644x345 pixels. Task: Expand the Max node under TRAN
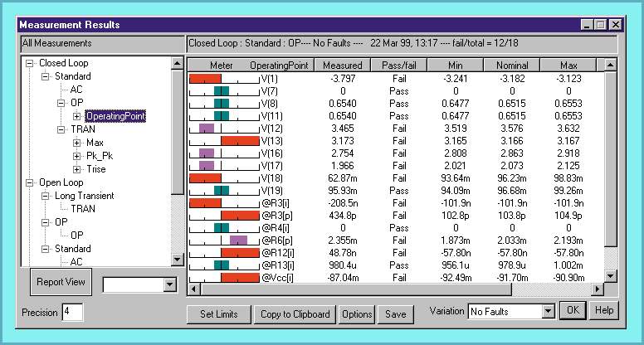[x=77, y=143]
